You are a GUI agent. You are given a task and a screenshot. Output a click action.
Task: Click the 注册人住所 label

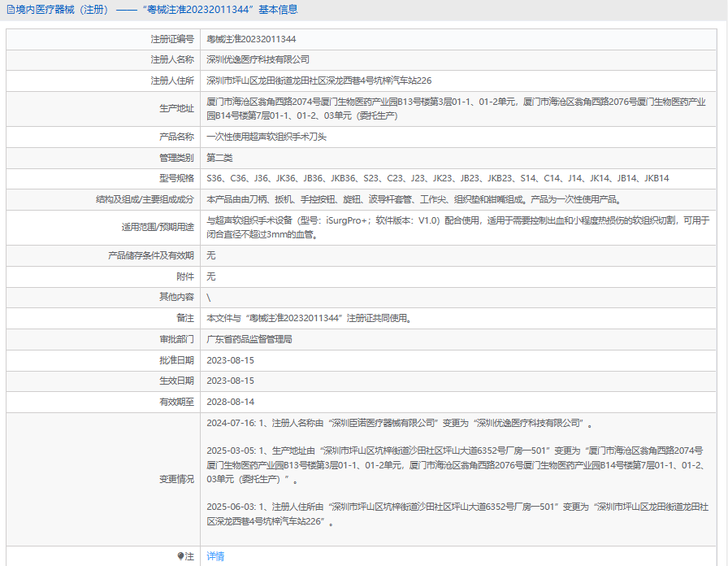[172, 81]
